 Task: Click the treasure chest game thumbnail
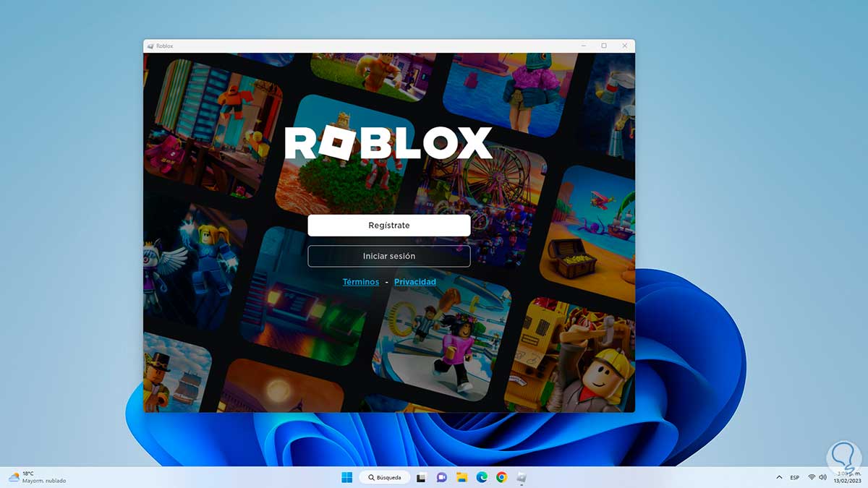click(x=589, y=233)
